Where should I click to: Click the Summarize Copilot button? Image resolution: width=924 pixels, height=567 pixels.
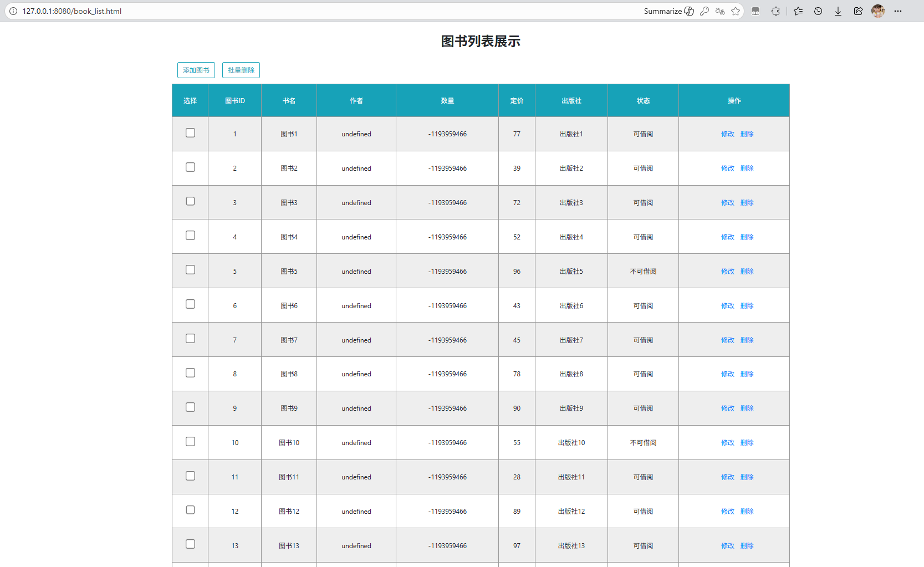[668, 11]
